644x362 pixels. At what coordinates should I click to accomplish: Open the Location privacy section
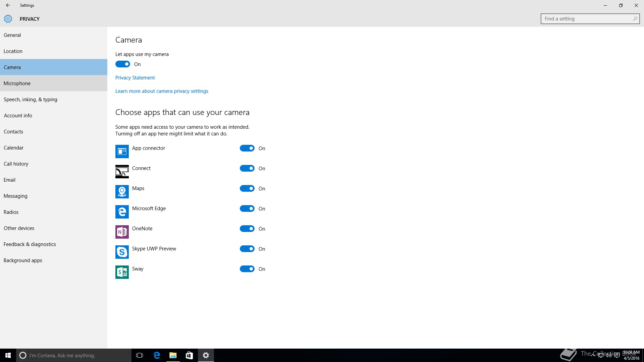coord(54,51)
